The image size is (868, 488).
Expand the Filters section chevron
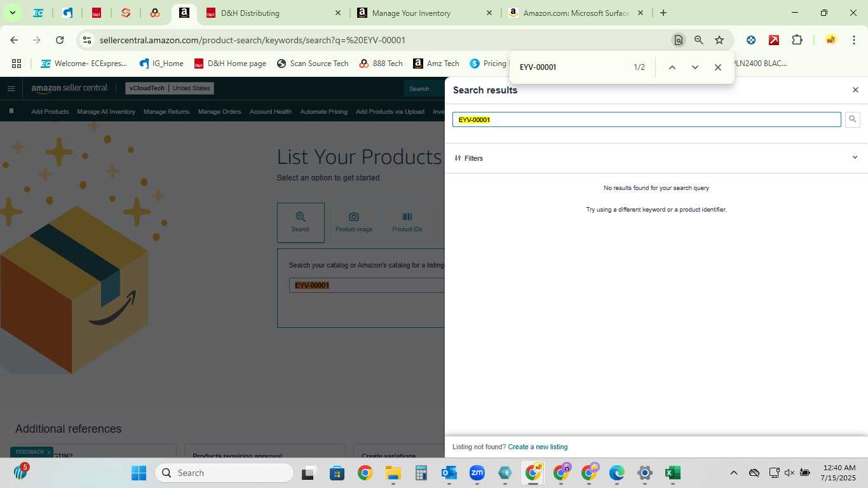855,158
